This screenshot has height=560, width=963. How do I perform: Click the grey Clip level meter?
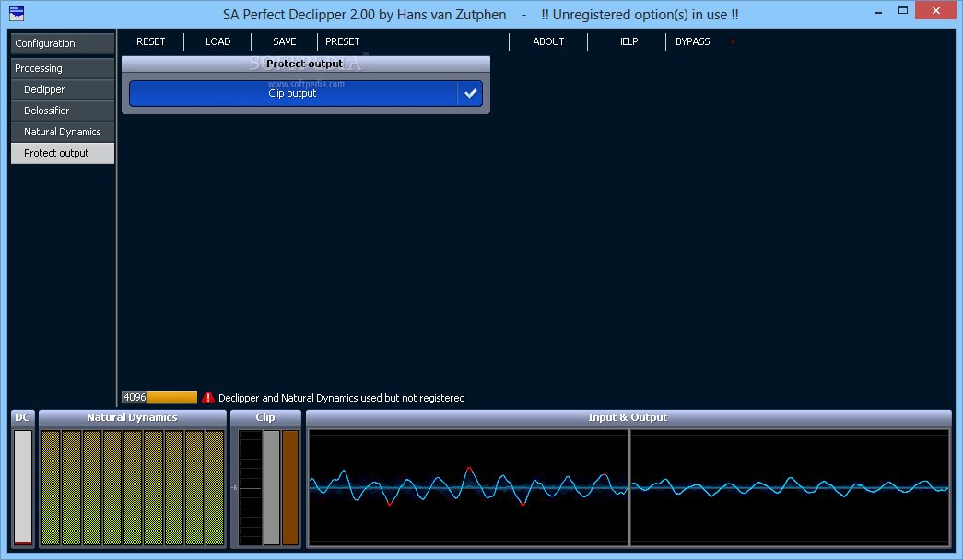point(272,487)
